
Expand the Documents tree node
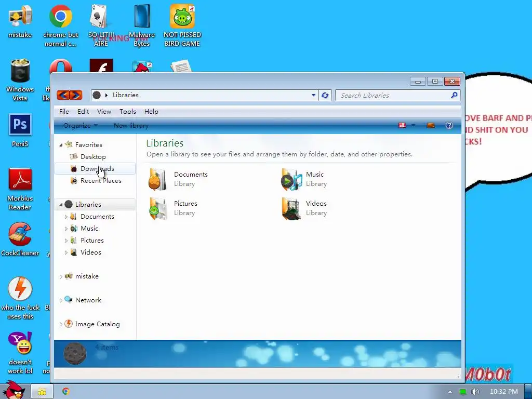[66, 217]
